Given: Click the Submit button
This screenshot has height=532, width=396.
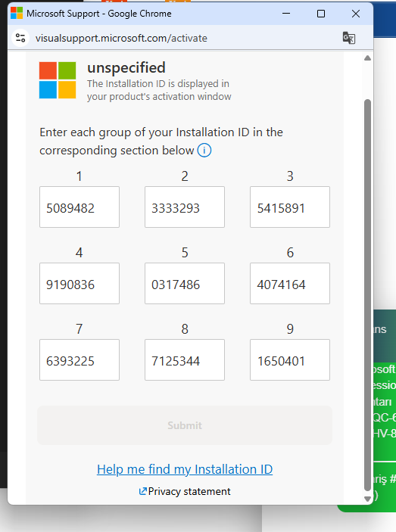Looking at the screenshot, I should tap(185, 425).
